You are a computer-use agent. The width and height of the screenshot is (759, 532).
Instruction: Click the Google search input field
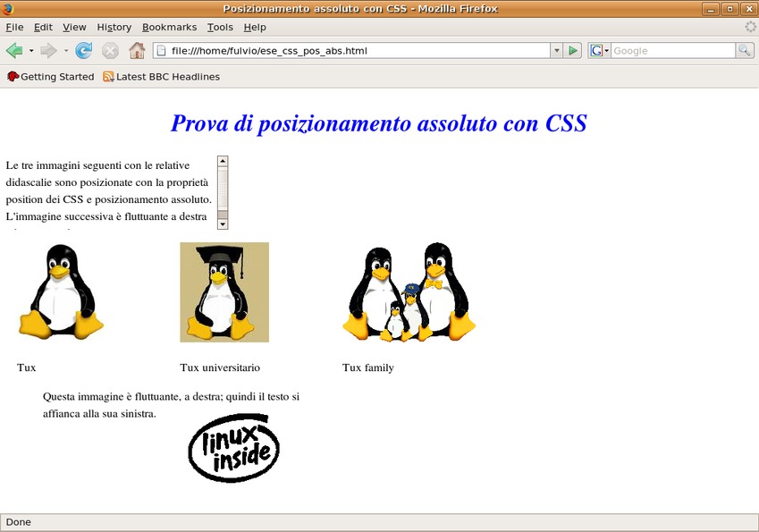[673, 50]
